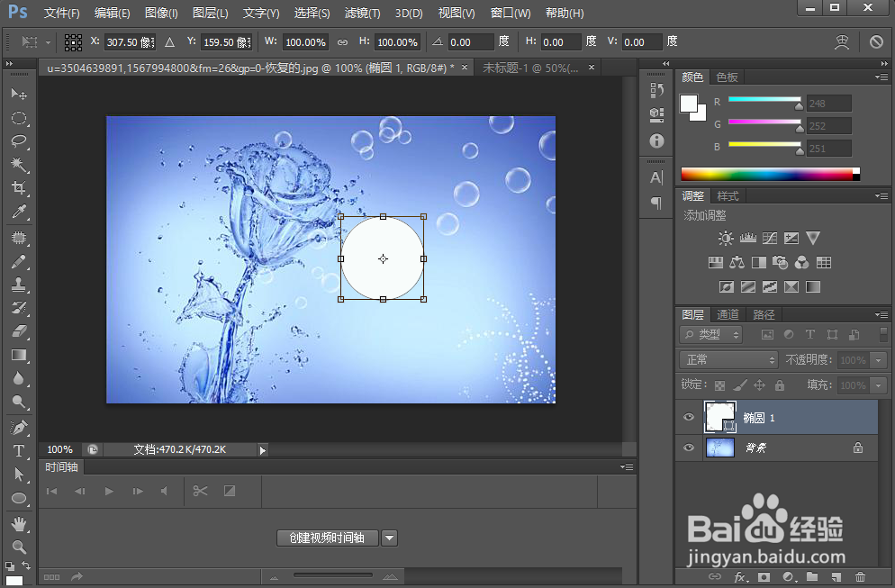Viewport: 895px width, 588px height.
Task: Toggle relative positioning triangle for reference point
Action: coord(169,41)
